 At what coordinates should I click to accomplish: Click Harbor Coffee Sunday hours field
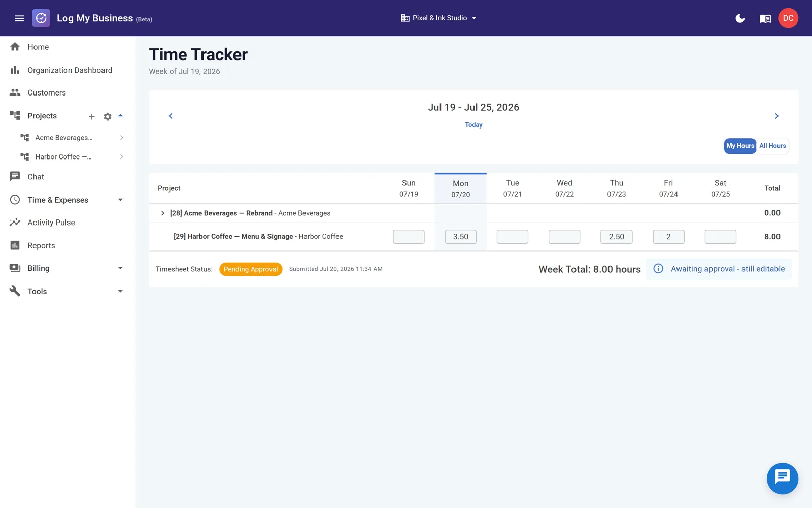coord(409,237)
